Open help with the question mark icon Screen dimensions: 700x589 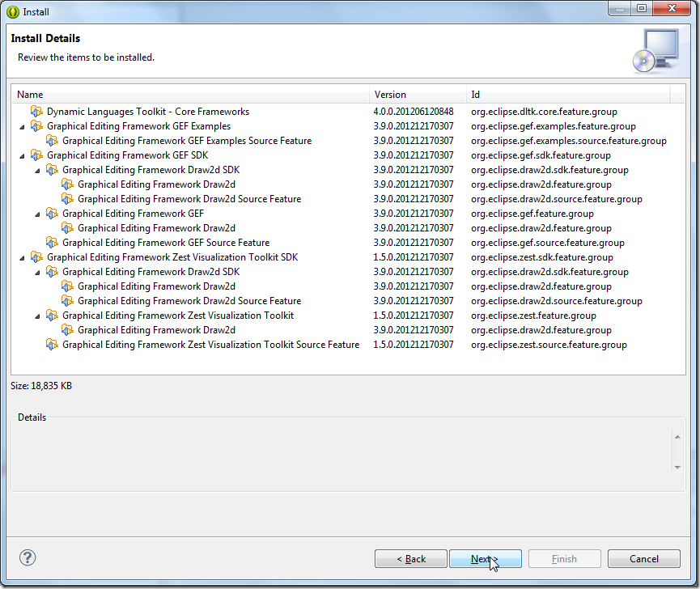click(x=28, y=557)
